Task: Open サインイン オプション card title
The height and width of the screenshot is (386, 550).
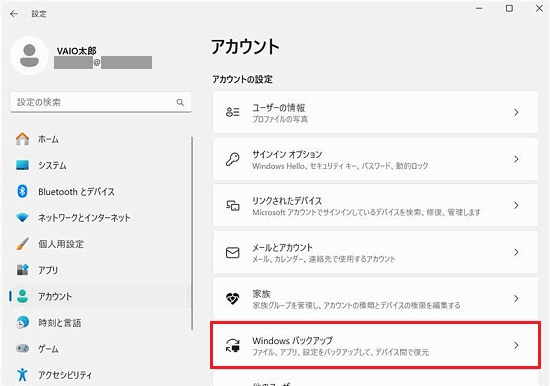Action: pyautogui.click(x=287, y=154)
